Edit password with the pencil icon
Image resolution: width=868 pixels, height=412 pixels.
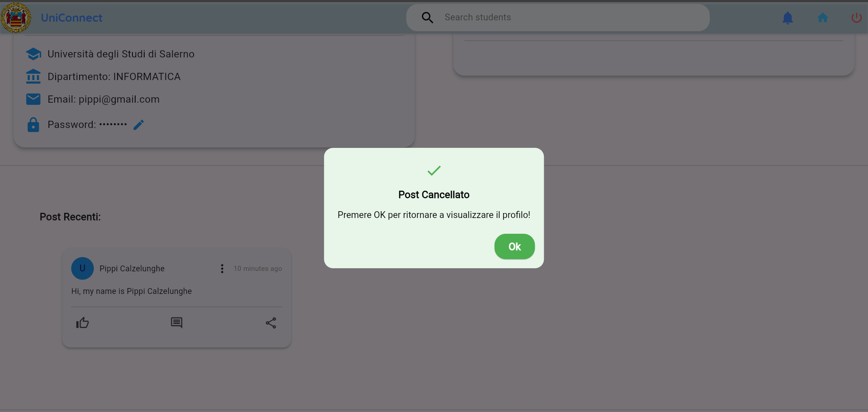(x=139, y=125)
